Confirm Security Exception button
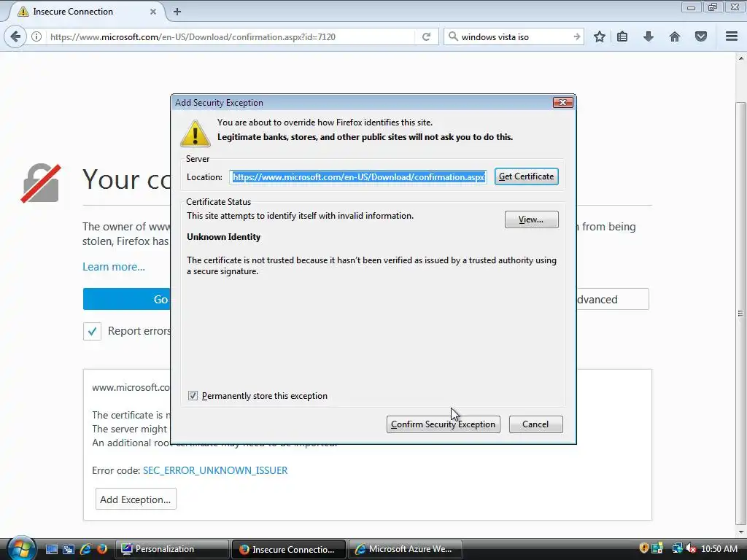This screenshot has height=560, width=747. (x=443, y=424)
